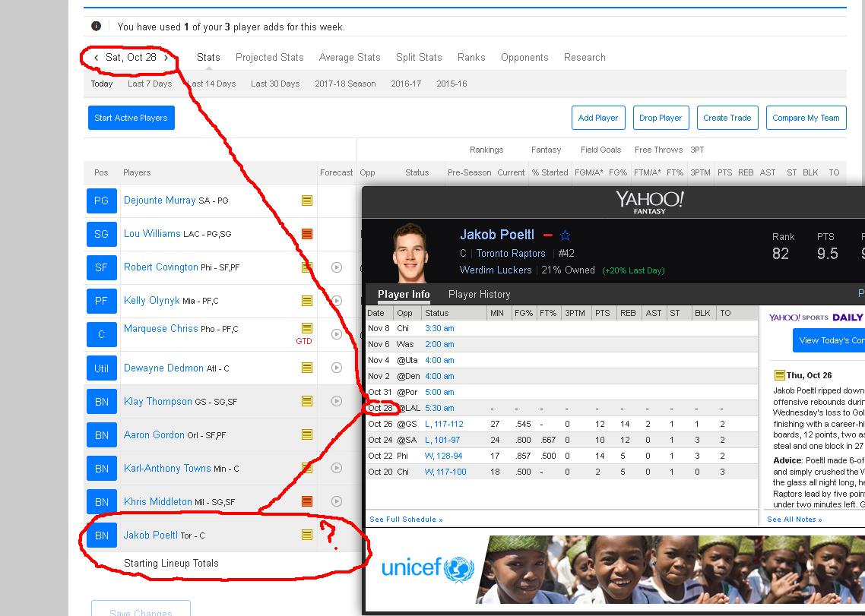865x616 pixels.
Task: Open Oct 28 @LAL 5:30 am game link
Action: 439,408
